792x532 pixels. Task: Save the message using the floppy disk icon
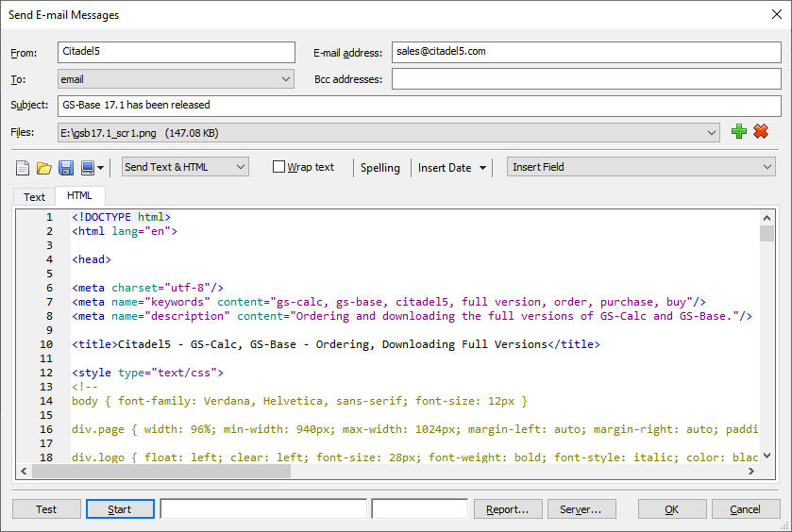tap(66, 168)
